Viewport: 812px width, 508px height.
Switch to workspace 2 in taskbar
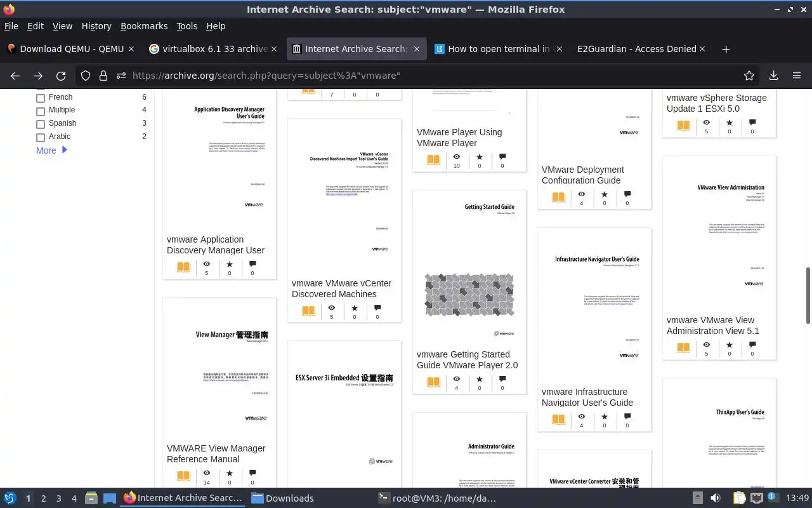[x=43, y=498]
